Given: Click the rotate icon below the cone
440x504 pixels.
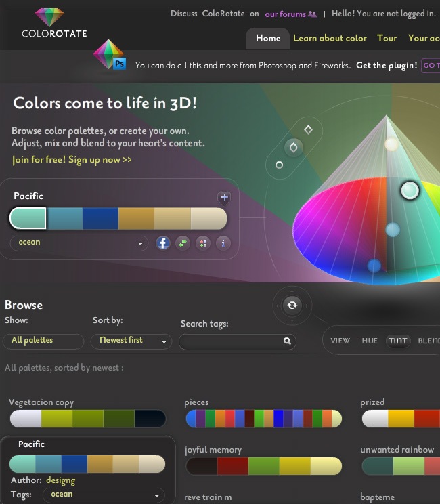Looking at the screenshot, I should tap(292, 306).
